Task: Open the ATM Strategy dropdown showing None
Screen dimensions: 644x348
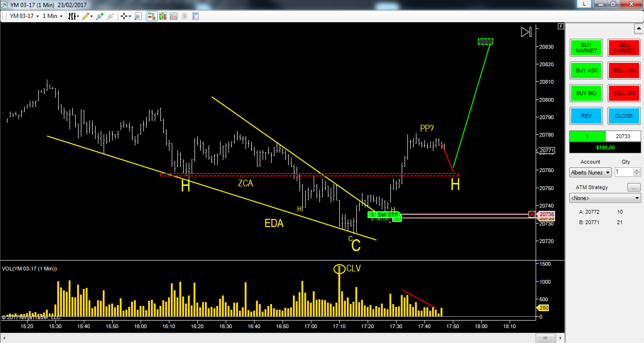Action: [x=605, y=198]
